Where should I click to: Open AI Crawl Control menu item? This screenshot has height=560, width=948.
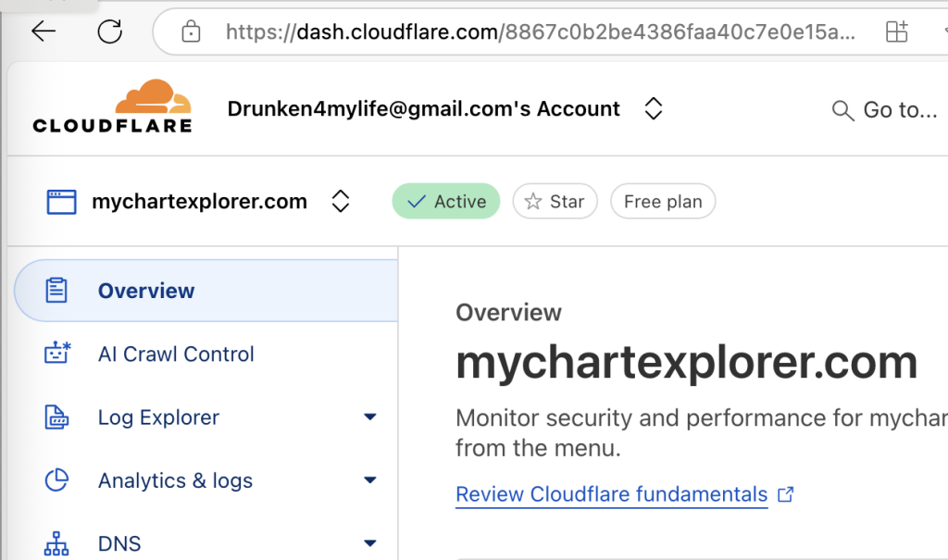click(176, 354)
